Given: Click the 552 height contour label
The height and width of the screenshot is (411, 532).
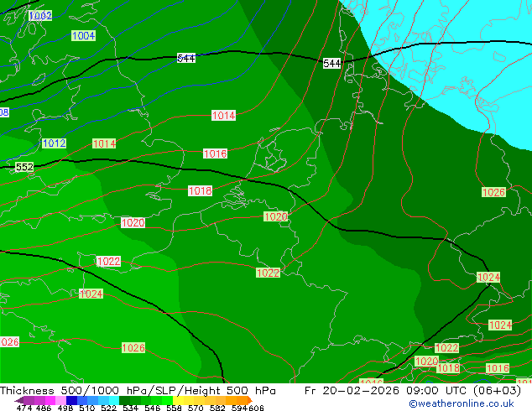Looking at the screenshot, I should [x=24, y=168].
